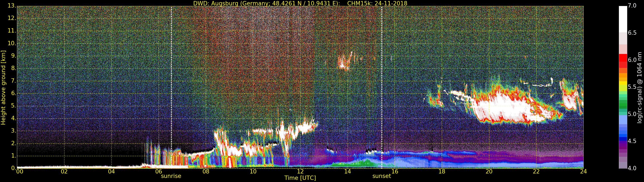Click the '11.' tick on the height axis

pyautogui.click(x=12, y=31)
